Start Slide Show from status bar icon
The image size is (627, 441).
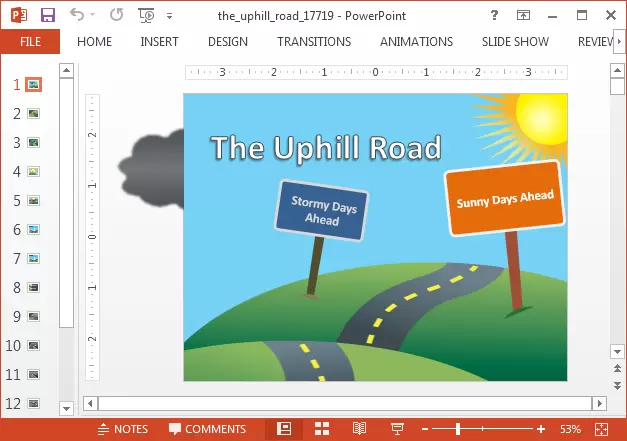(x=396, y=429)
